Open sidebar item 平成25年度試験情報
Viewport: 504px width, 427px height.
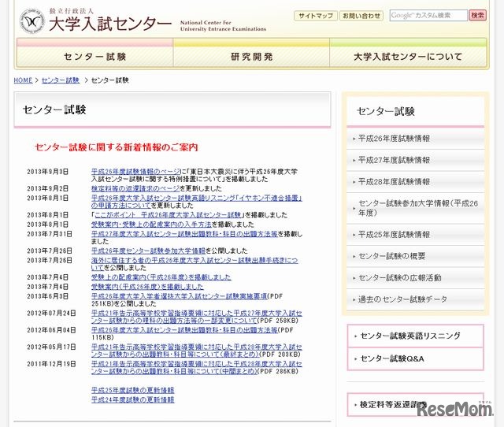[415, 235]
